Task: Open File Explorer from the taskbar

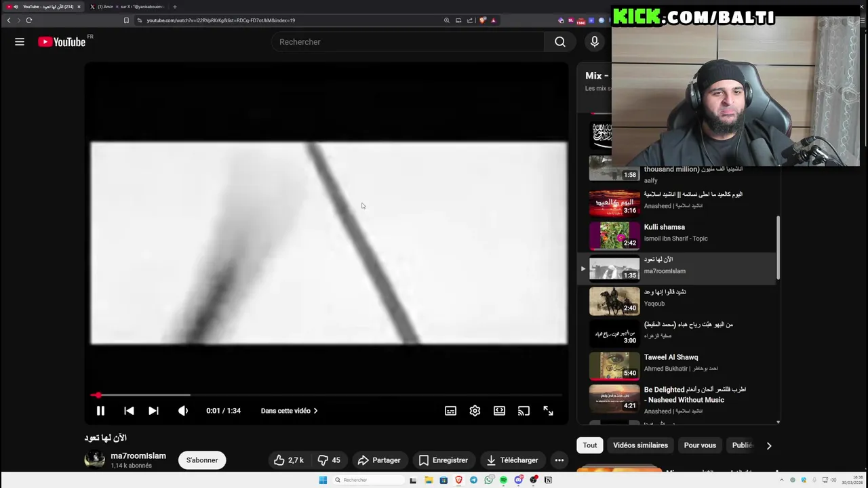Action: 429,480
